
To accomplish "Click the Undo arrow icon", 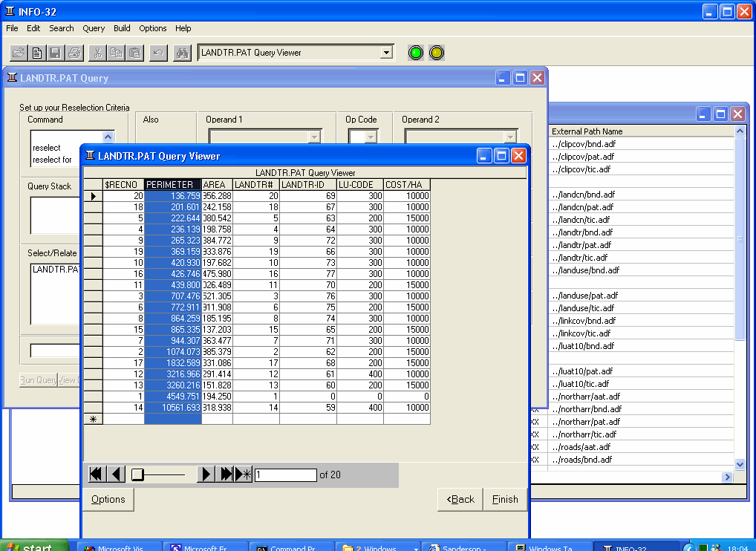I will (157, 53).
